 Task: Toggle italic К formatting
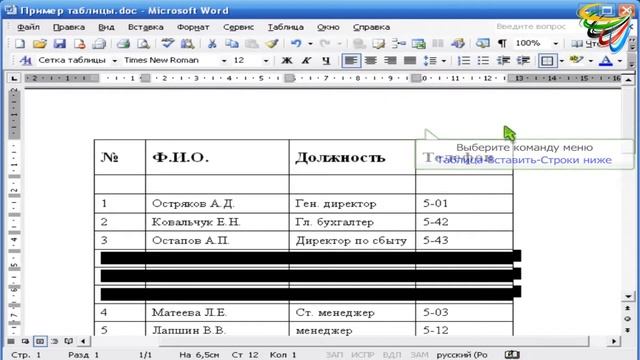tap(306, 60)
